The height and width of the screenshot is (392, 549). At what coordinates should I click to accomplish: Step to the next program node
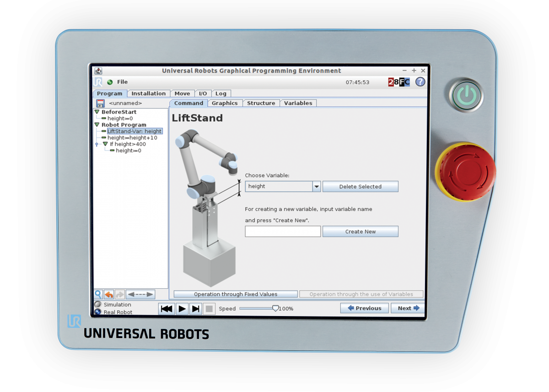pos(196,309)
